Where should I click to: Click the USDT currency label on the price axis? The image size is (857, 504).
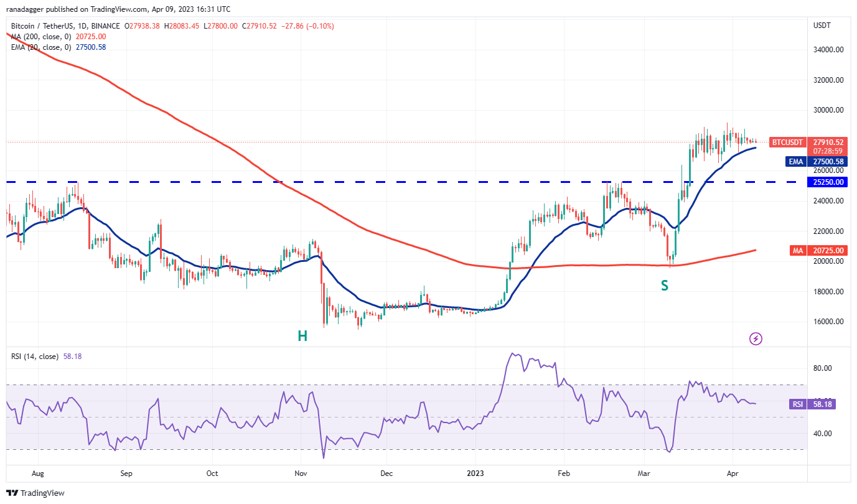822,26
